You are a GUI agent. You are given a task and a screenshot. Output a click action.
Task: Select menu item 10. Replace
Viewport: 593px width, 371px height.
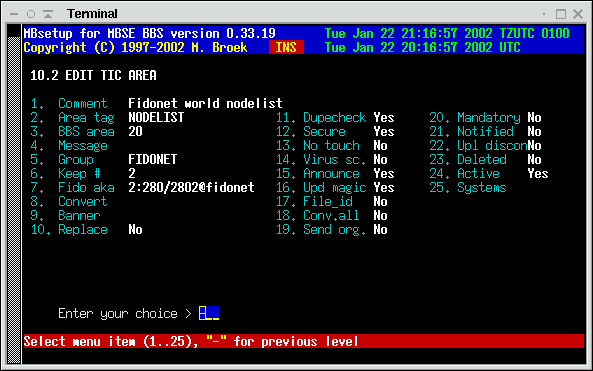pos(69,229)
